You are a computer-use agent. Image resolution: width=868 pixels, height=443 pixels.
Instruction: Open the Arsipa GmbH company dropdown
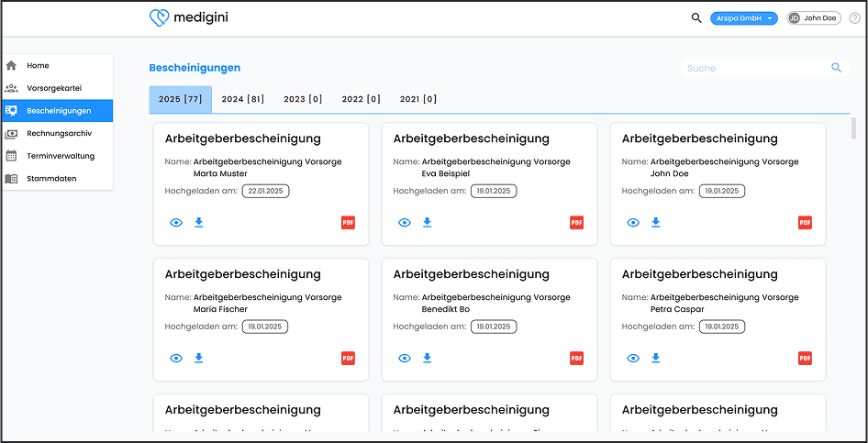744,18
